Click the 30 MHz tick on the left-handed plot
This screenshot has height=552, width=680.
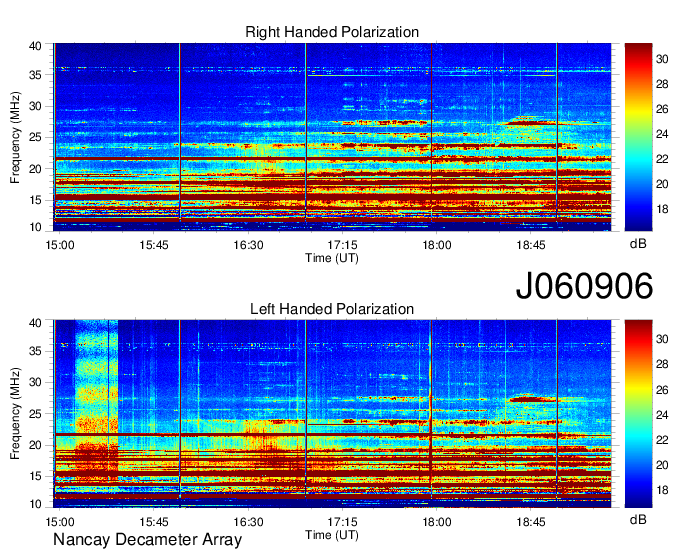[35, 382]
